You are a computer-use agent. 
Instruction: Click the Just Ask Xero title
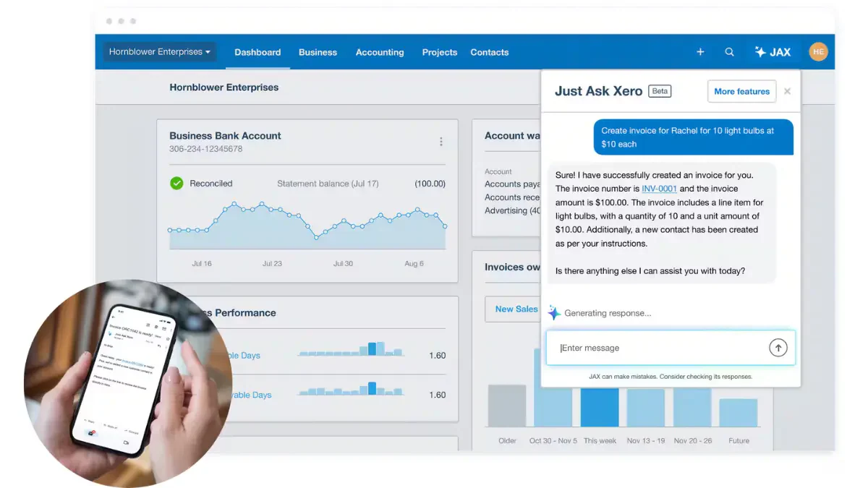(598, 91)
